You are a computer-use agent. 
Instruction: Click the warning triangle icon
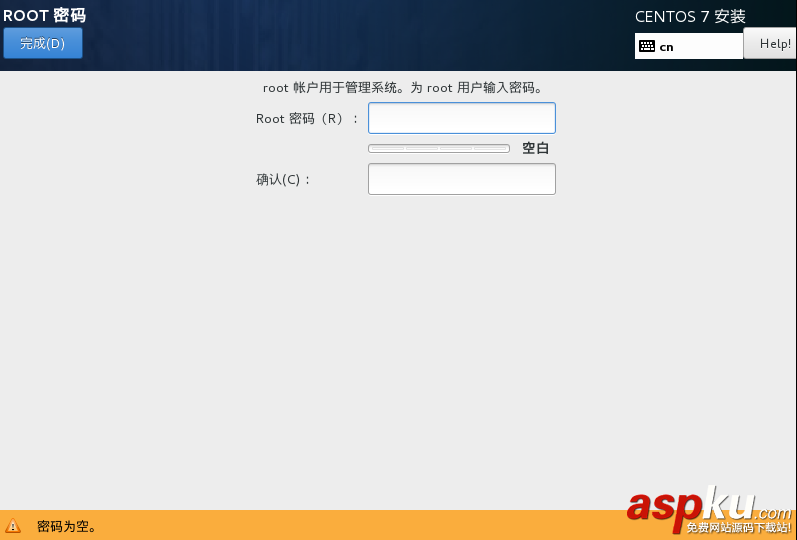(13, 525)
